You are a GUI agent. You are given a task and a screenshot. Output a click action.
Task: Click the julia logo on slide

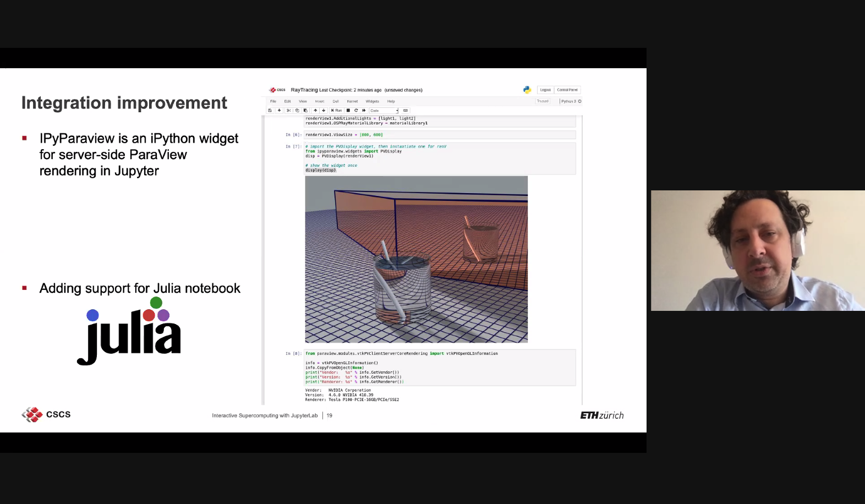129,332
